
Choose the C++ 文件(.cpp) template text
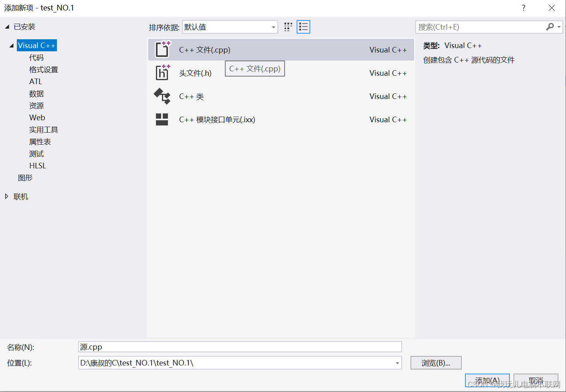205,50
